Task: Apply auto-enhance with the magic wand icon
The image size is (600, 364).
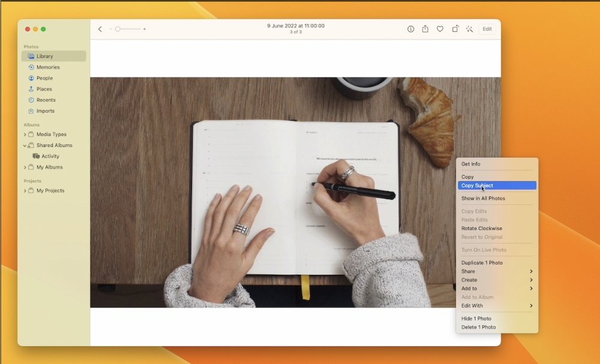Action: 470,28
